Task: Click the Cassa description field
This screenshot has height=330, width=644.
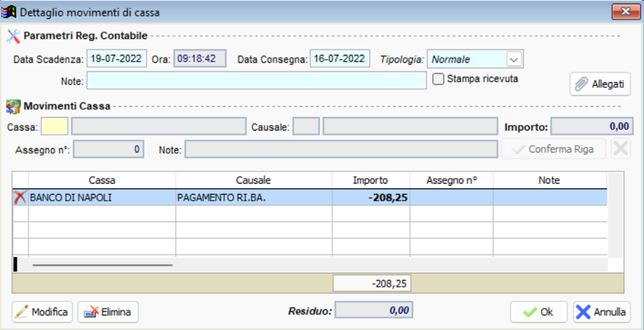Action: (158, 126)
